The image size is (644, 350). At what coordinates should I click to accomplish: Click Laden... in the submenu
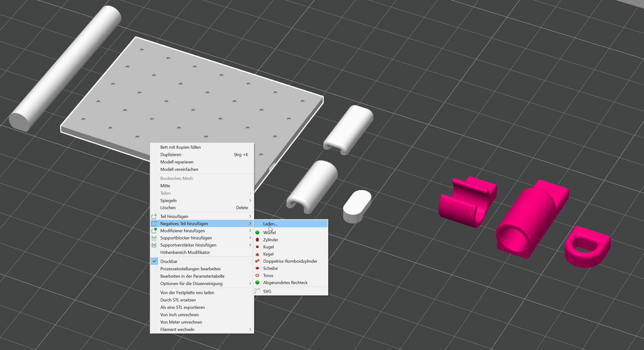click(270, 224)
